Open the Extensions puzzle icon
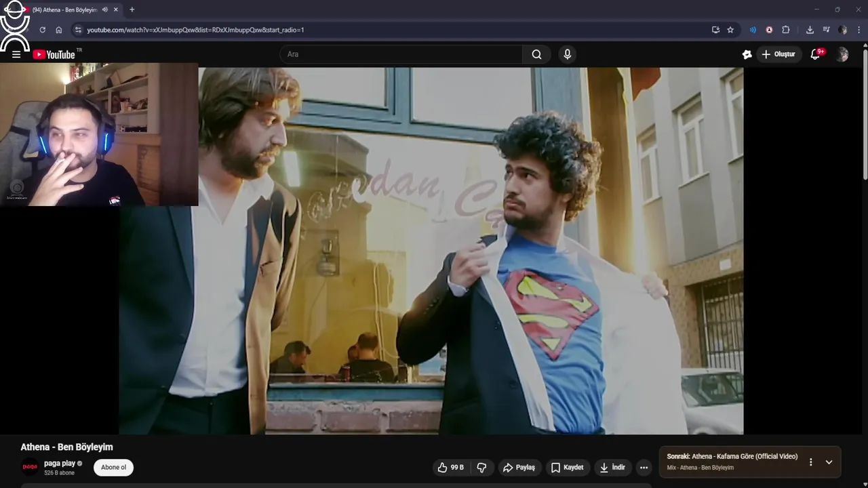Screen dimensions: 868x488 coord(786,30)
